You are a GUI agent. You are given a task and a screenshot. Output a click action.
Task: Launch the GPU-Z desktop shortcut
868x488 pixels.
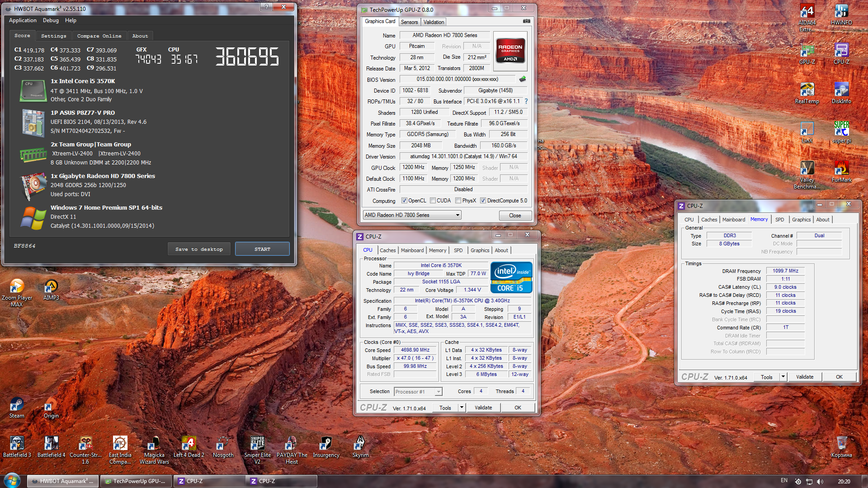pyautogui.click(x=807, y=54)
